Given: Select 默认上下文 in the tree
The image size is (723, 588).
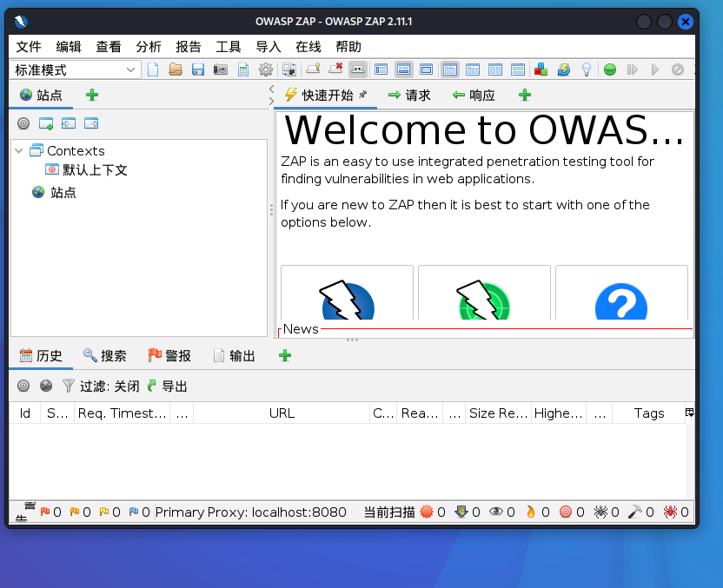Looking at the screenshot, I should point(86,170).
